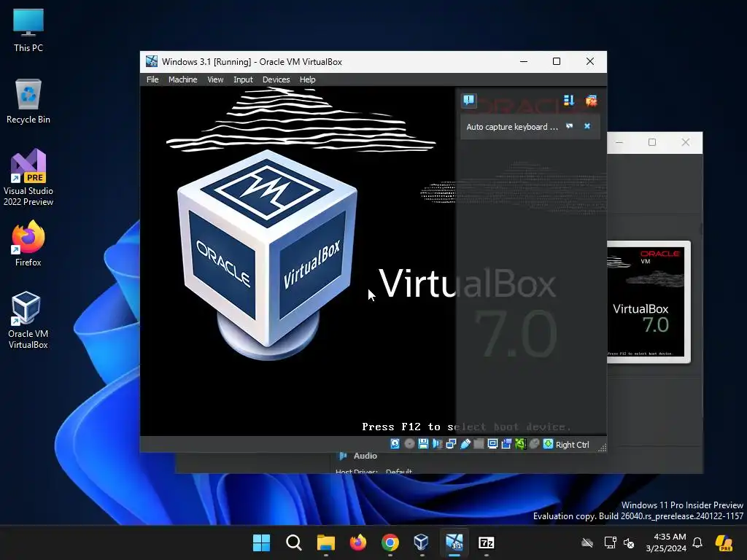Click the cloud sync disabled tray icon
The image size is (747, 560).
[587, 542]
